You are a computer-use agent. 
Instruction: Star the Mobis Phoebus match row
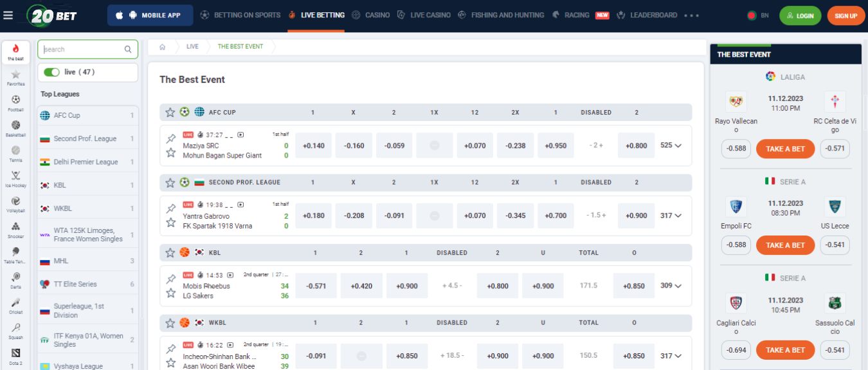pyautogui.click(x=170, y=293)
